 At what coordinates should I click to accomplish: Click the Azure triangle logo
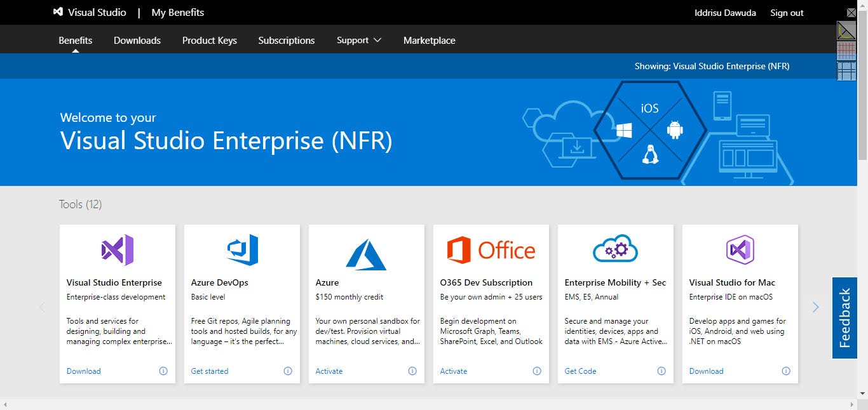tap(366, 255)
